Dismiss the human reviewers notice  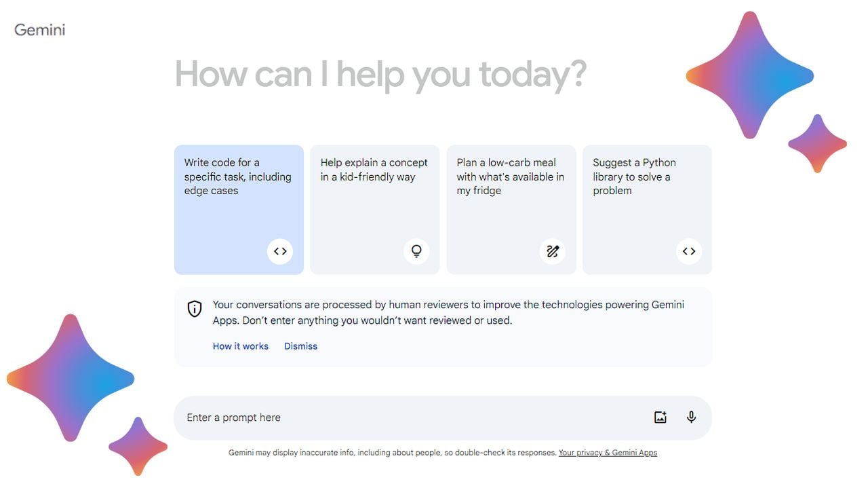pos(300,346)
